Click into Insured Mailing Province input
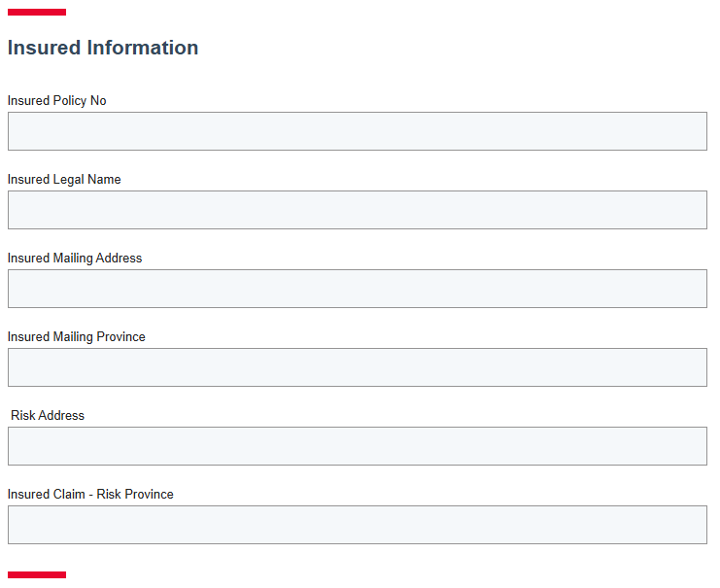Screen dimensions: 720x588 coord(357,367)
